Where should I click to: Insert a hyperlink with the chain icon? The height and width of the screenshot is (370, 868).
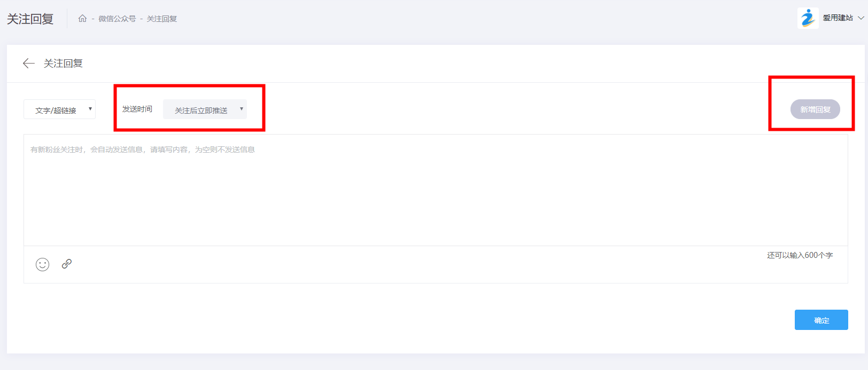(67, 264)
